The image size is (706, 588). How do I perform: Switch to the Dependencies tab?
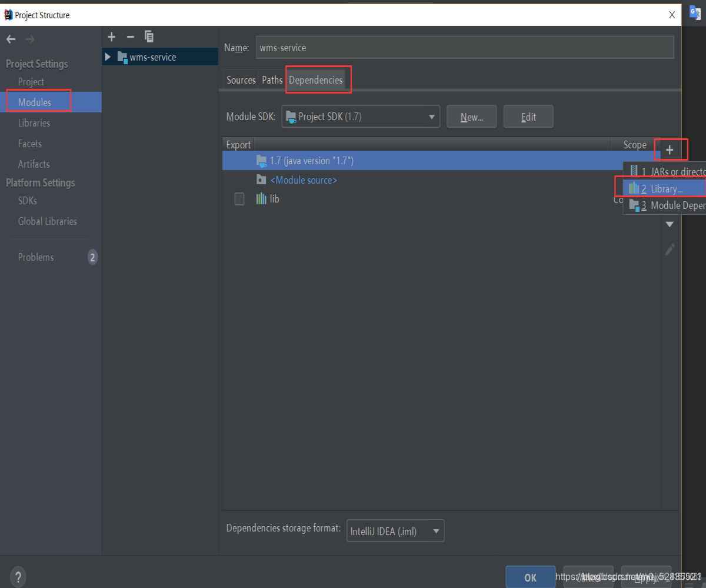pos(315,80)
